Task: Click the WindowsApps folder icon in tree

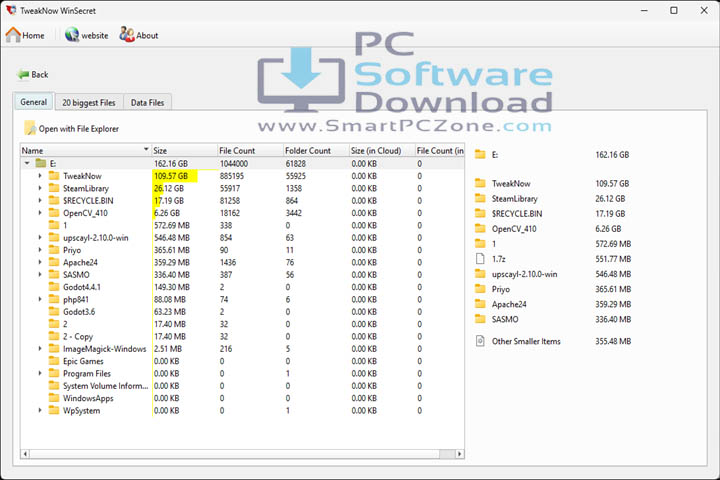Action: [x=54, y=398]
